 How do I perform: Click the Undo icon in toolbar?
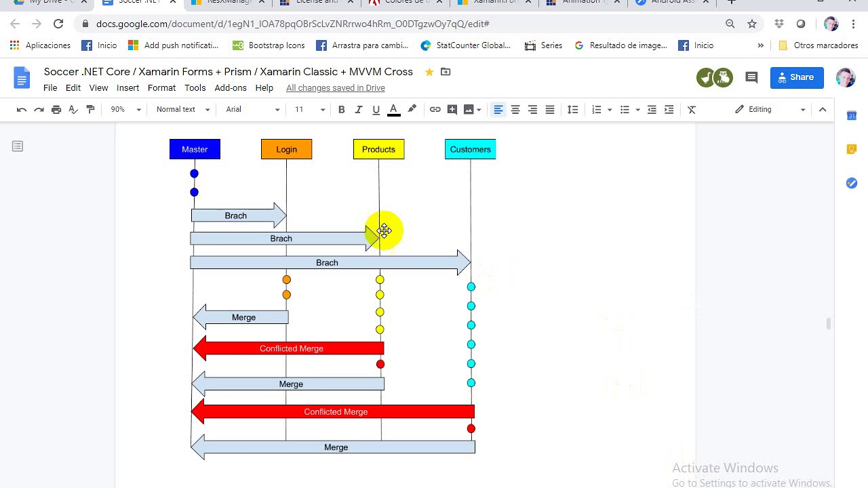[22, 109]
